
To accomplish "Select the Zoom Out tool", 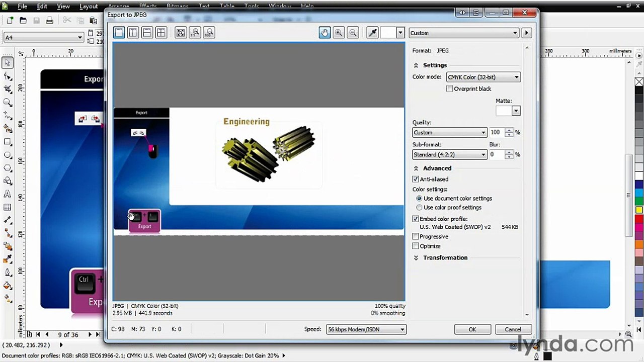I will point(353,33).
